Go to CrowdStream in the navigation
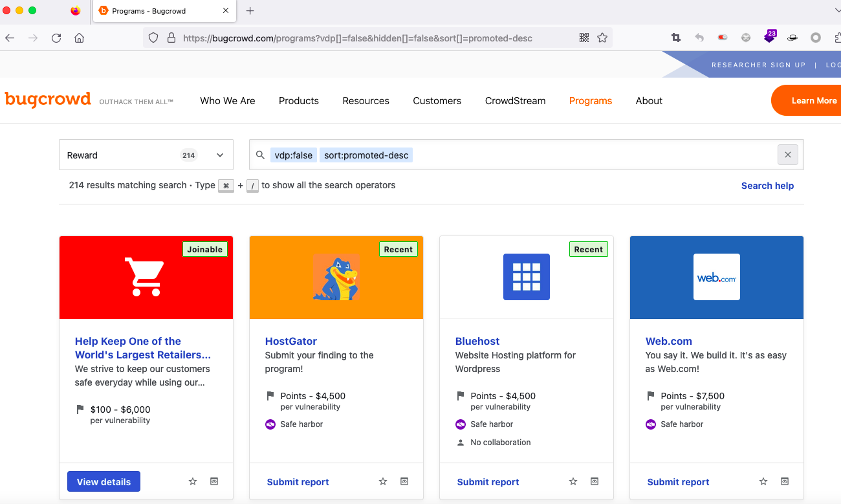This screenshot has height=504, width=841. tap(516, 101)
